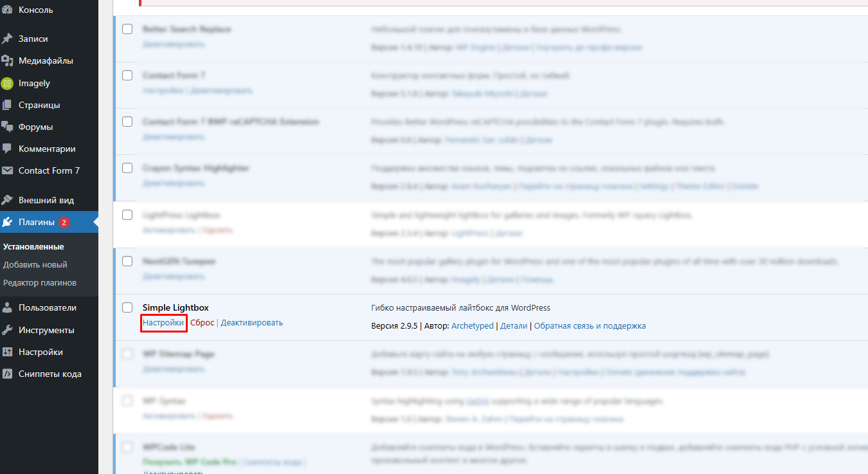Click the green Imagely icon
The width and height of the screenshot is (868, 474).
click(8, 83)
